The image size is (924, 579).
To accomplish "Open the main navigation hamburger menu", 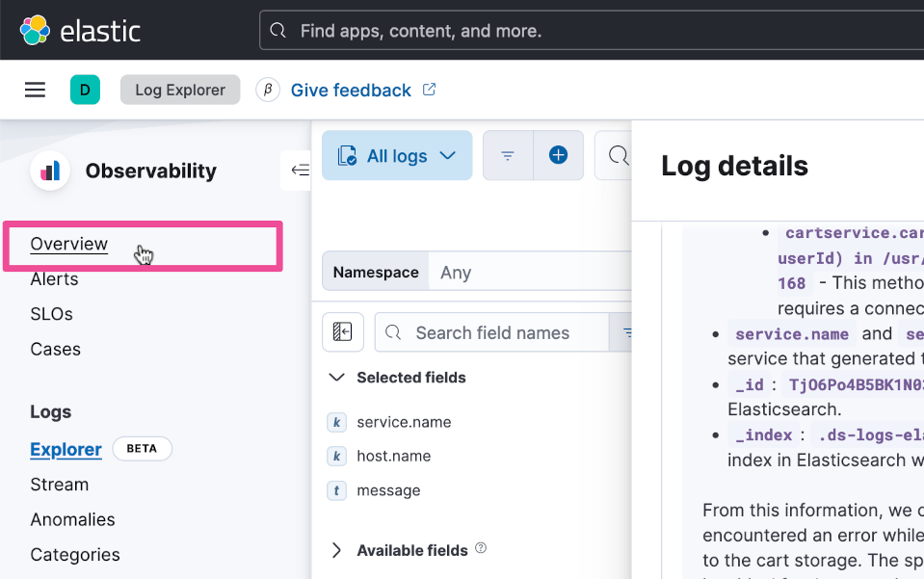I will pos(35,89).
